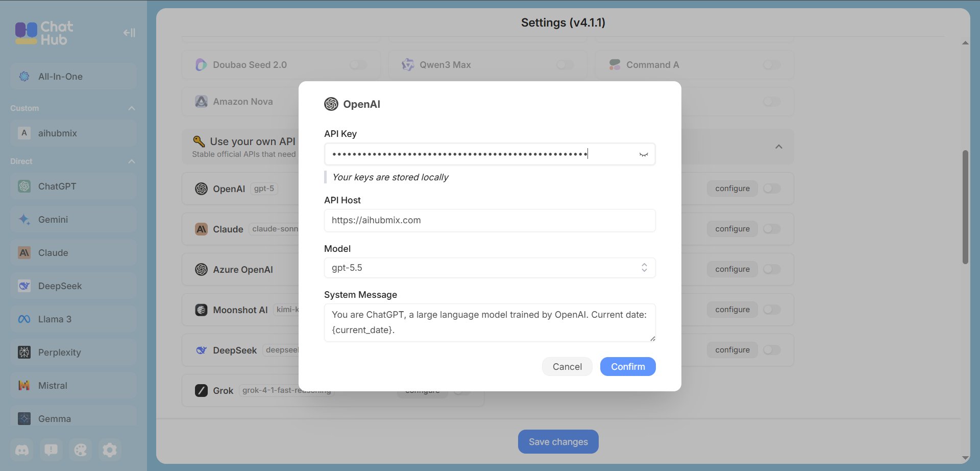Open Gemini in sidebar
The height and width of the screenshot is (471, 980).
click(x=73, y=220)
